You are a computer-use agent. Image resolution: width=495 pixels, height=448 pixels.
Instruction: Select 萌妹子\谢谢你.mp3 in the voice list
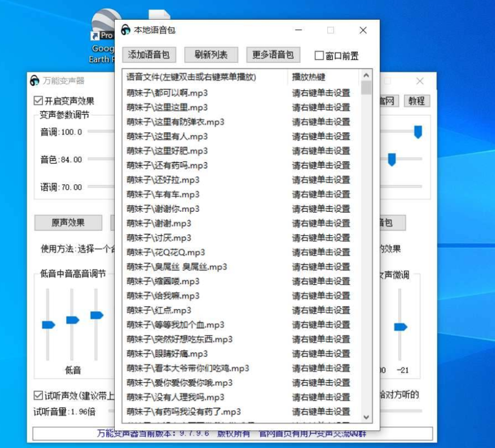pyautogui.click(x=163, y=209)
